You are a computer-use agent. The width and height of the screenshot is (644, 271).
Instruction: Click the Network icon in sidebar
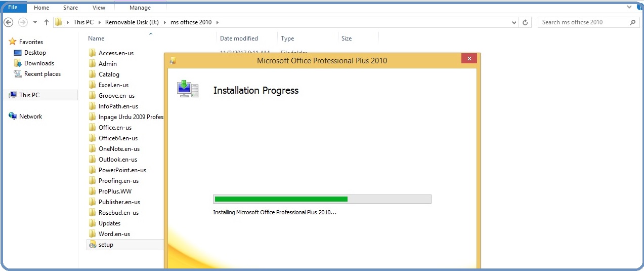(13, 116)
